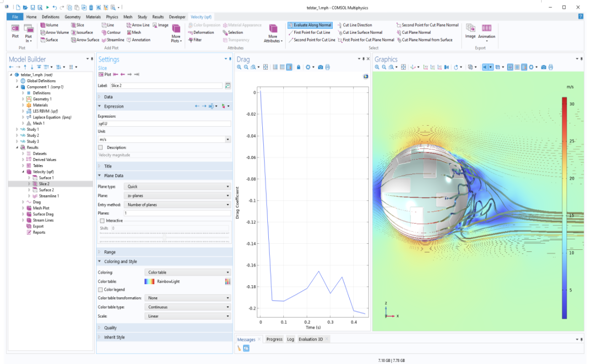Open More Plots menu

[176, 33]
